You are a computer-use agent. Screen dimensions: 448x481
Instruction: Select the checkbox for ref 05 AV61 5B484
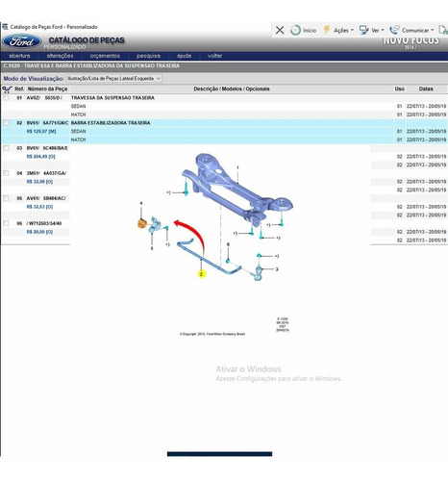click(x=6, y=198)
